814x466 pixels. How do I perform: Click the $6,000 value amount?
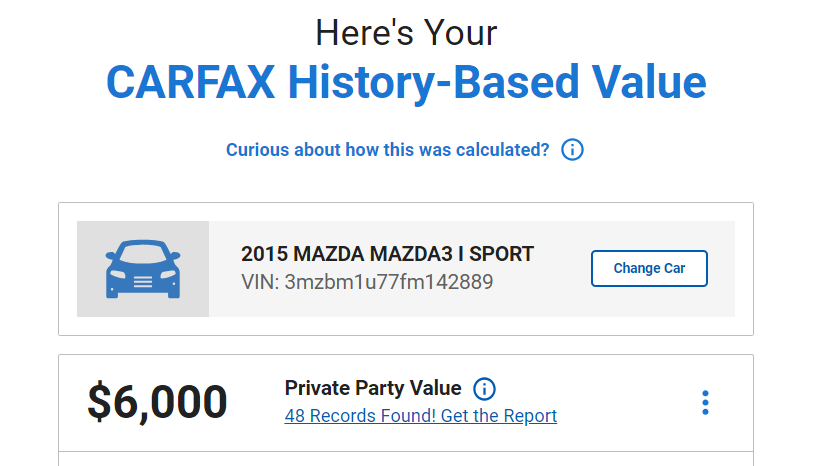click(x=157, y=402)
